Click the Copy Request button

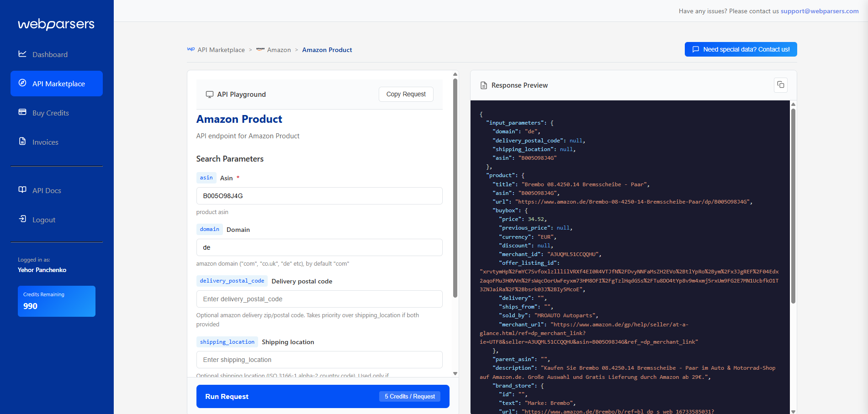pyautogui.click(x=406, y=94)
